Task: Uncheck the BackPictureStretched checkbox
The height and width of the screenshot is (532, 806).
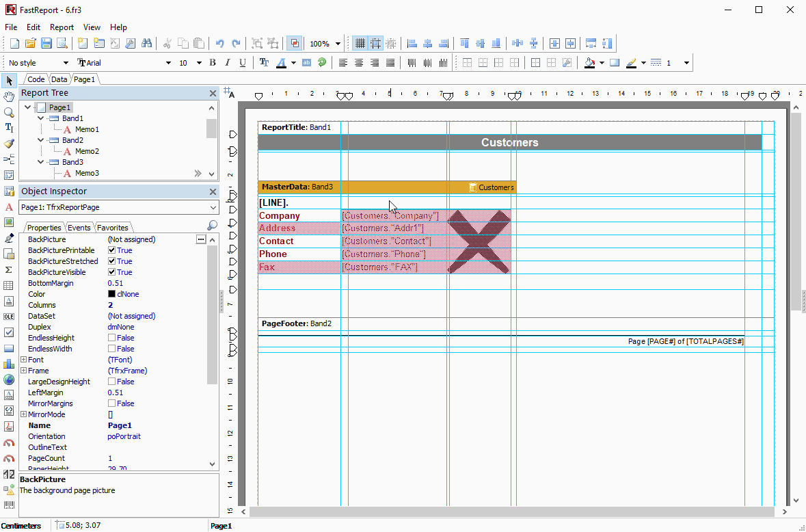Action: coord(111,261)
